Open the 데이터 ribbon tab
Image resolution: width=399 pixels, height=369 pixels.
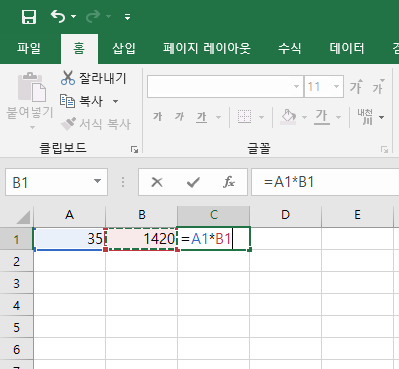coord(347,48)
